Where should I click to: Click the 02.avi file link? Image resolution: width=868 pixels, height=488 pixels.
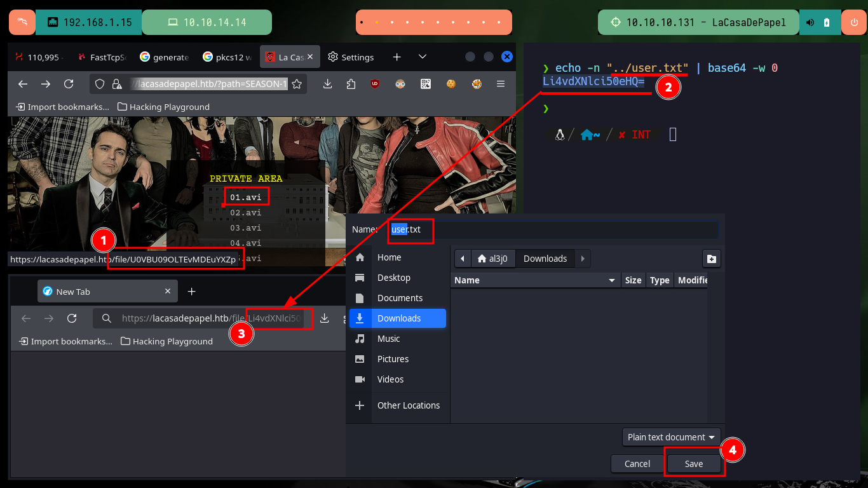(x=245, y=213)
